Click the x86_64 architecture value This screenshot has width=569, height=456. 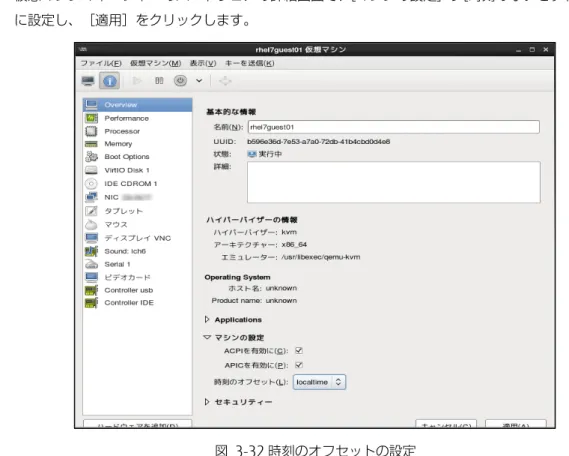pos(294,245)
